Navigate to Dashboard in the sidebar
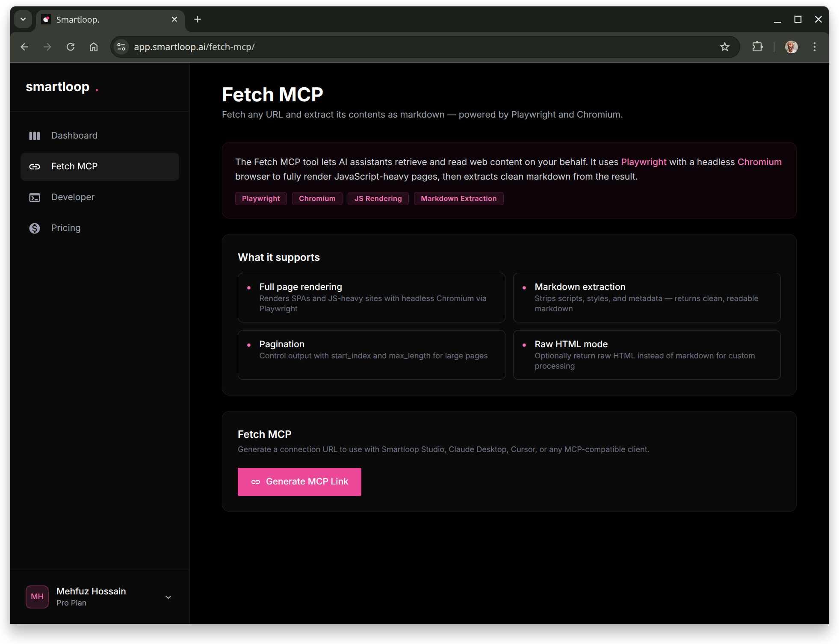 (100, 136)
